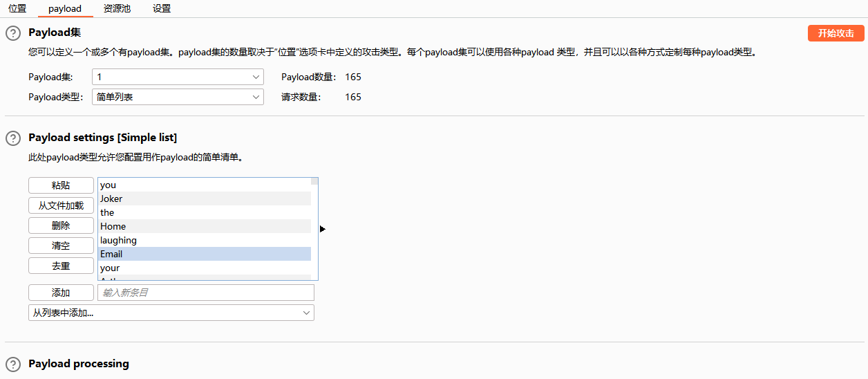The height and width of the screenshot is (379, 868).
Task: Focus the 输入新条目 text field
Action: tap(206, 293)
